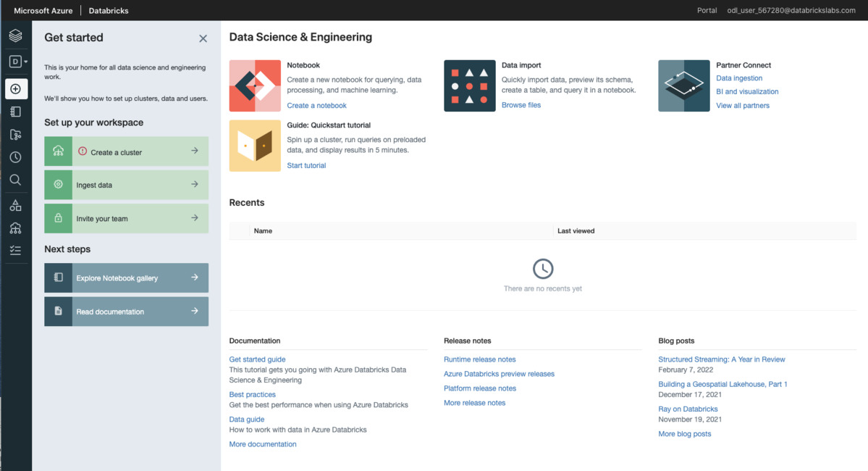The image size is (868, 471).
Task: Click the gear icon beside Ingest data
Action: [58, 185]
